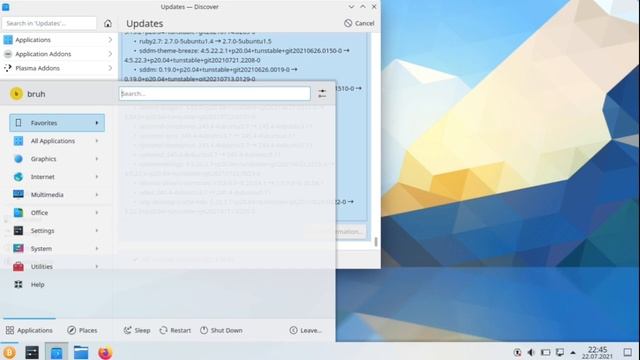Open the system monitor taskbar icon
The width and height of the screenshot is (640, 360).
pyautogui.click(x=32, y=352)
